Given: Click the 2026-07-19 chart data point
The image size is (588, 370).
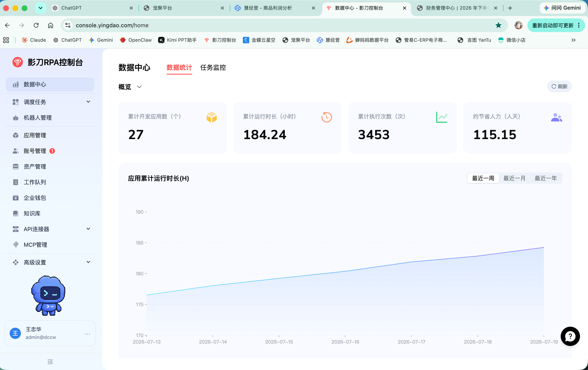Looking at the screenshot, I should click(544, 247).
